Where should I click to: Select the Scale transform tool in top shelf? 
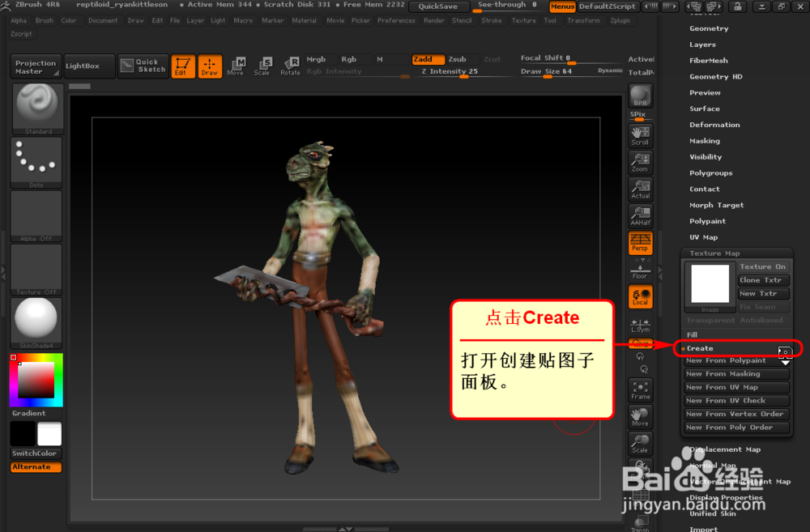[262, 66]
